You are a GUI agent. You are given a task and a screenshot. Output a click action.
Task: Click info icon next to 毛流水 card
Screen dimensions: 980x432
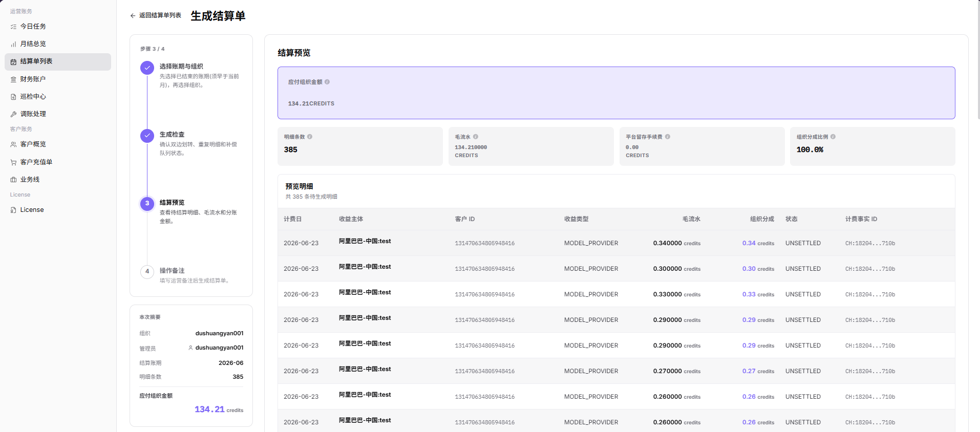coord(476,137)
